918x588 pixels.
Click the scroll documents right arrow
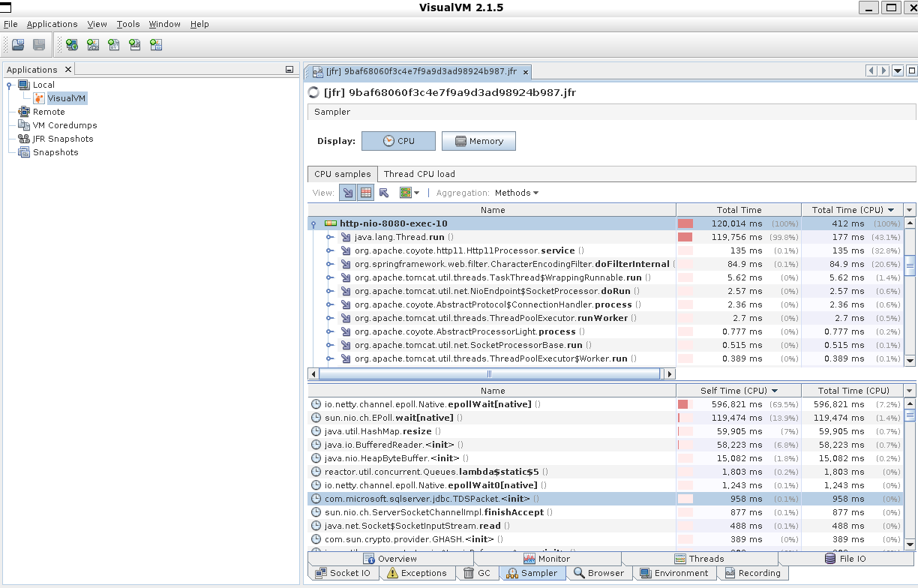point(884,70)
